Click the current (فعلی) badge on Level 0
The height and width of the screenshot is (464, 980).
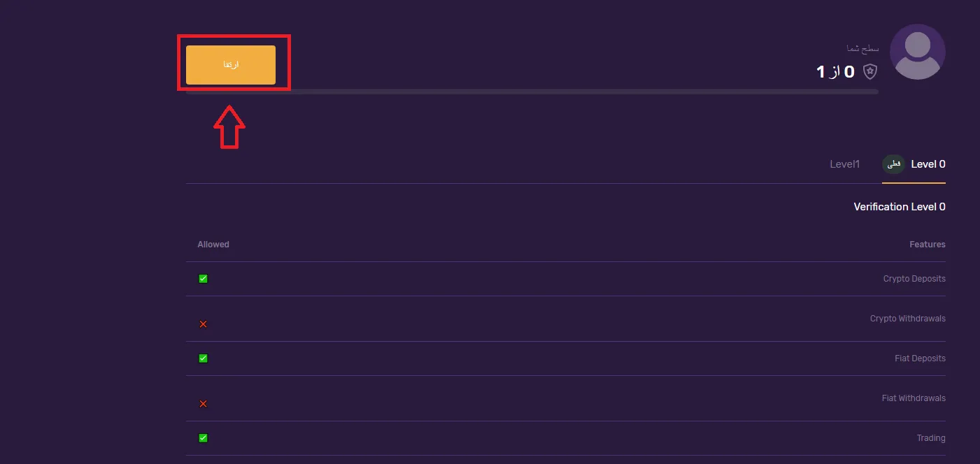pos(894,164)
